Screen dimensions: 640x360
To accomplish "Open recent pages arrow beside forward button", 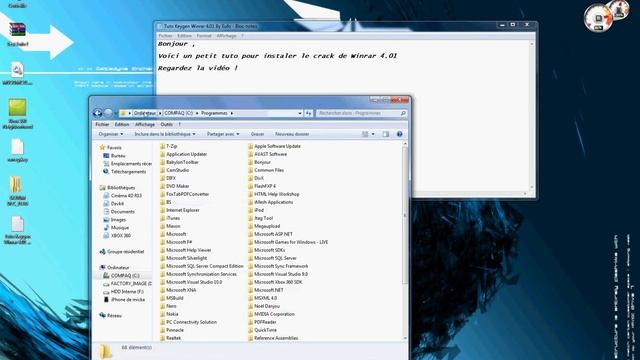I will 115,113.
